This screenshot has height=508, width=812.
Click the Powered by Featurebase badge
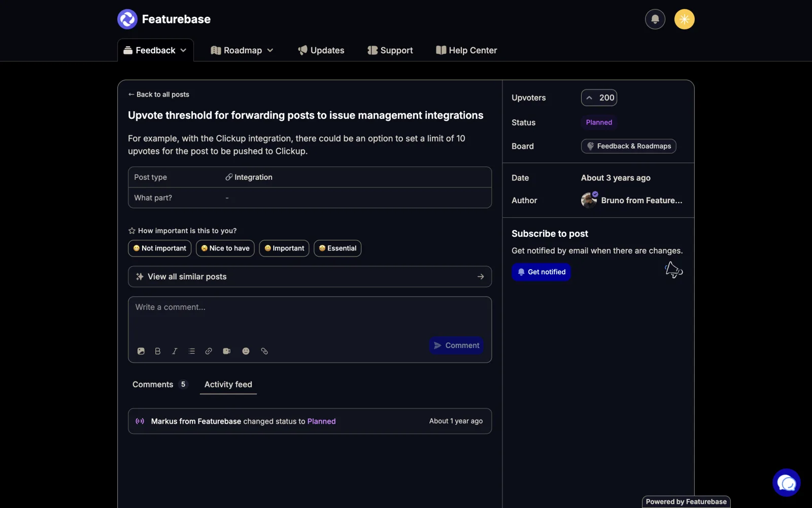pyautogui.click(x=686, y=502)
